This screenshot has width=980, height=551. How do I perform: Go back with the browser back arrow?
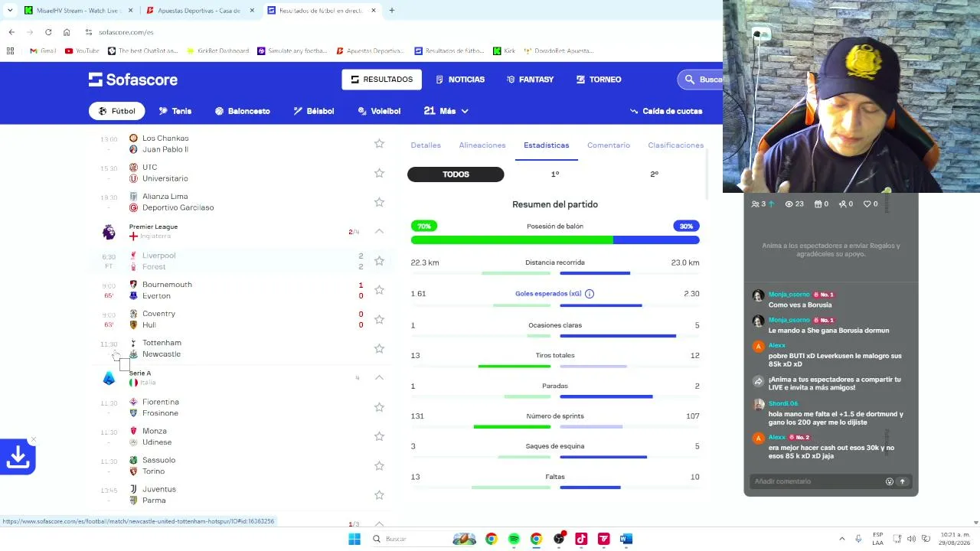point(11,32)
